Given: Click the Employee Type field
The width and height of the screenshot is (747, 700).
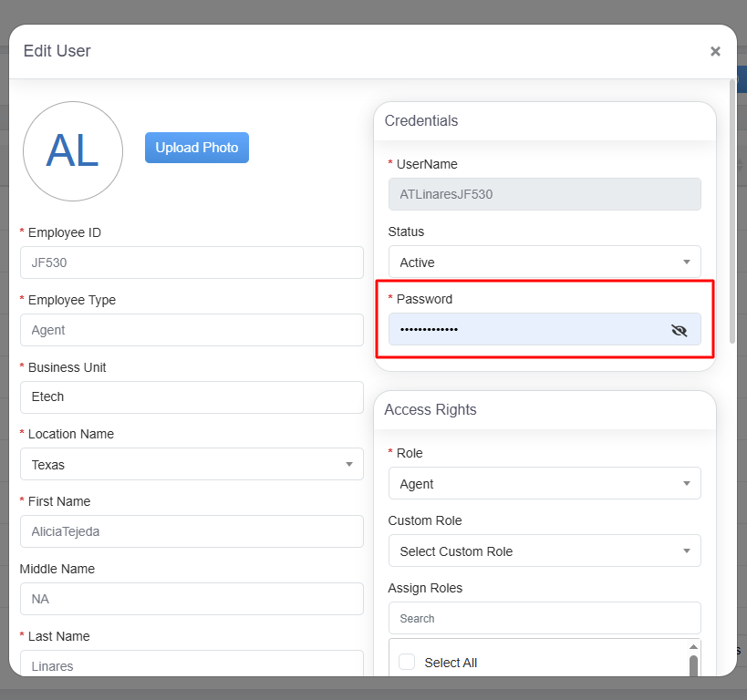Looking at the screenshot, I should (x=192, y=330).
